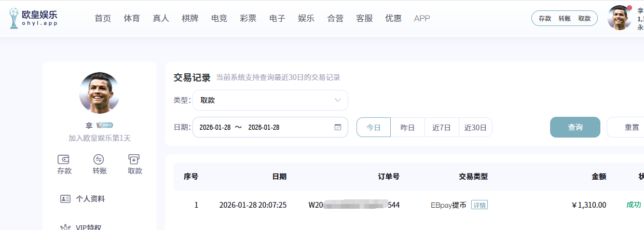
Task: Open the 体育 navigation menu
Action: point(132,18)
